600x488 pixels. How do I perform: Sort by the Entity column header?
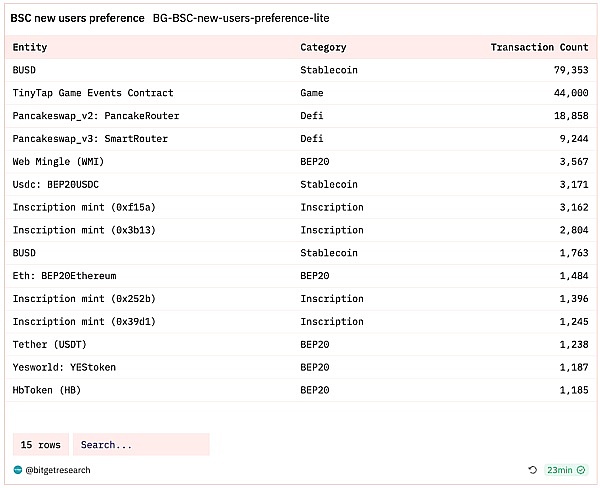(x=30, y=47)
